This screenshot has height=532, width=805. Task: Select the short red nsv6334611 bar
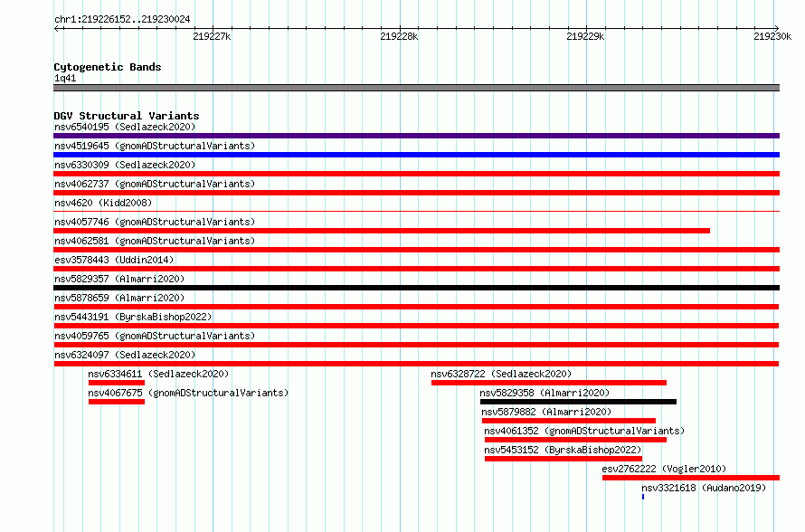click(117, 383)
